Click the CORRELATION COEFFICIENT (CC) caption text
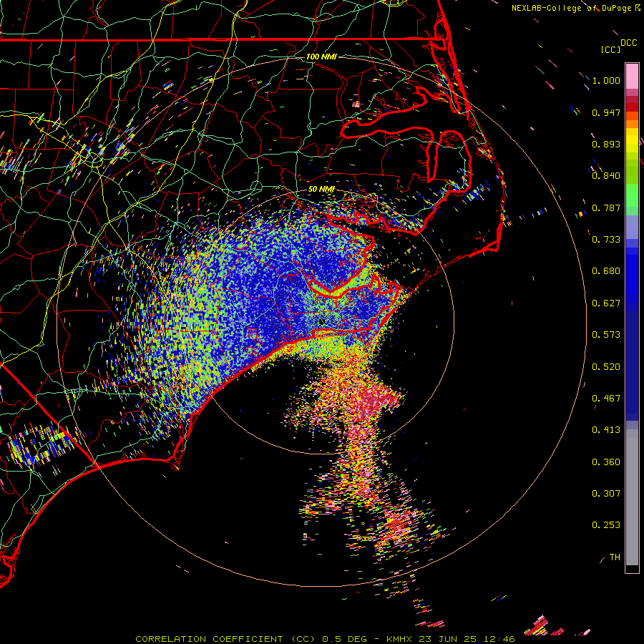644x644 pixels. click(x=225, y=639)
